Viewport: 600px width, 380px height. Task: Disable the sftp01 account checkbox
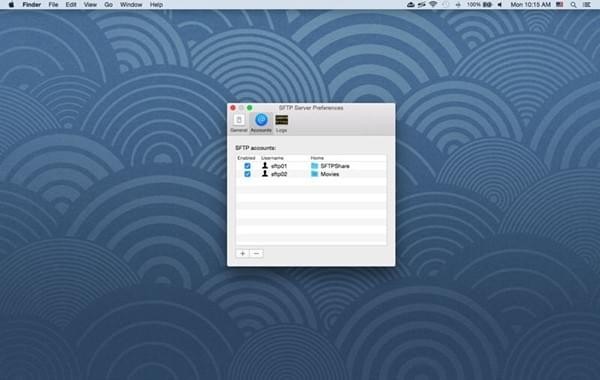pos(247,166)
